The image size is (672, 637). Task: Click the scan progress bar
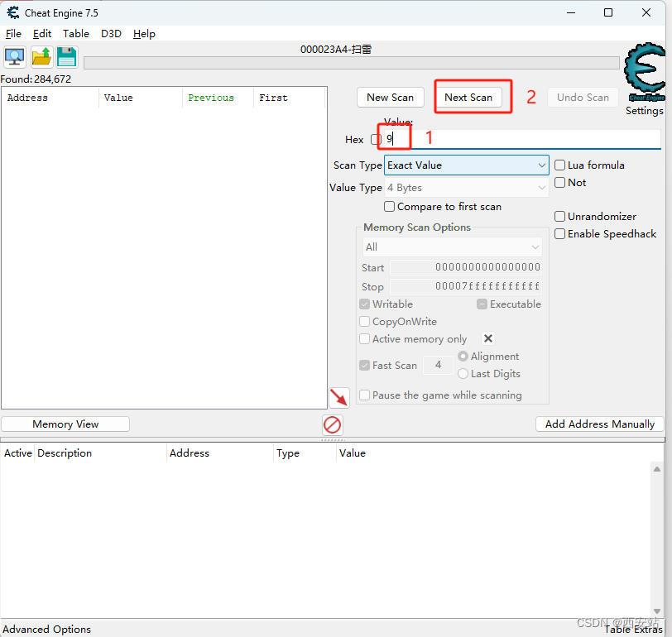tap(352, 63)
